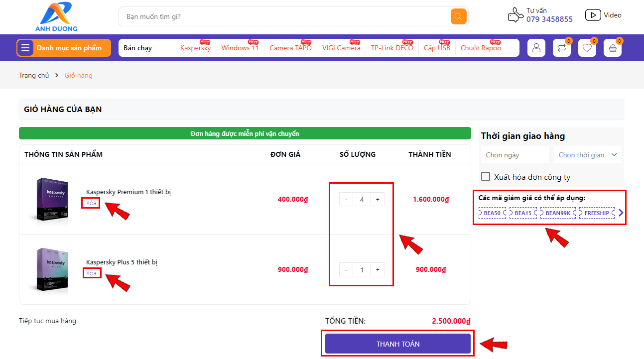The height and width of the screenshot is (359, 644).
Task: Remove Kaspersky Plus via Xóa link
Action: pyautogui.click(x=91, y=273)
